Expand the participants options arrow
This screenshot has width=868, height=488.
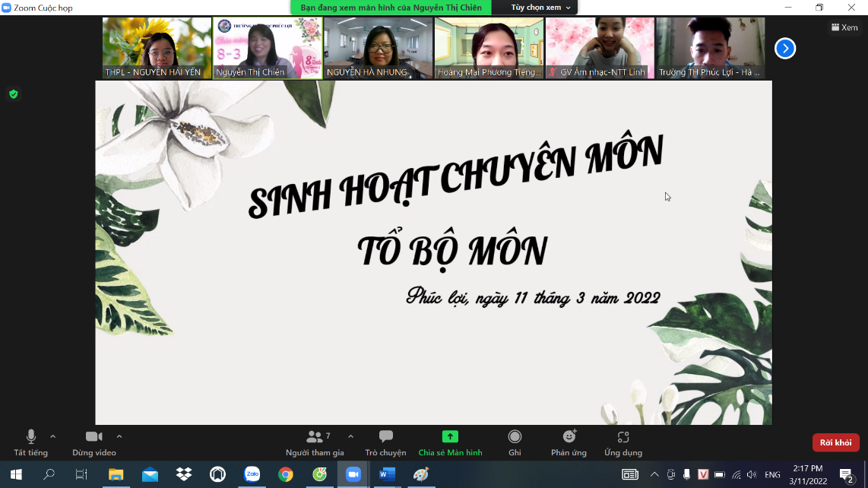pyautogui.click(x=350, y=436)
